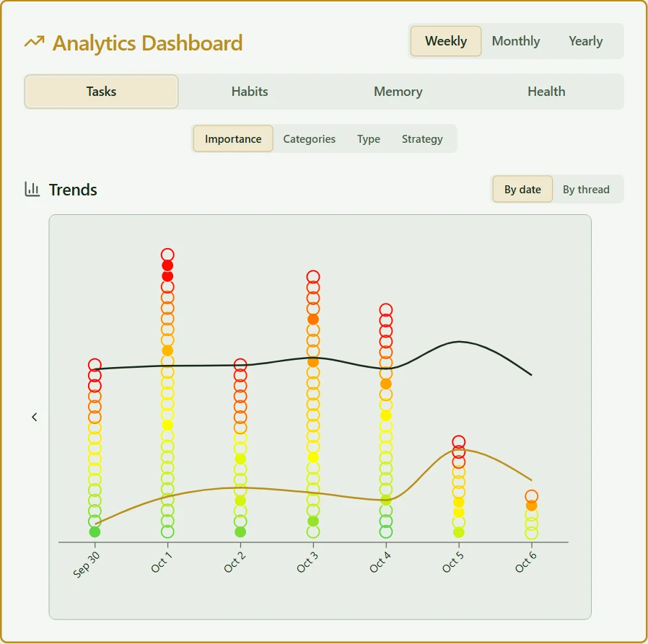Click the Oct 2 axis label
648x644 pixels.
tap(235, 563)
